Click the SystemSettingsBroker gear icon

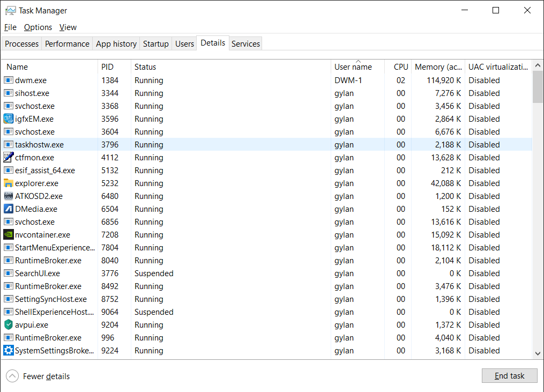point(9,350)
